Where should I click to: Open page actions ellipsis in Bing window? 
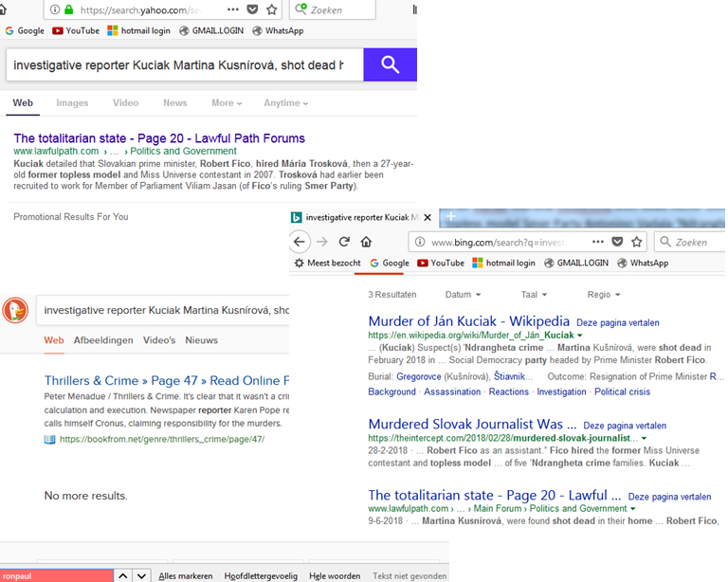click(598, 242)
